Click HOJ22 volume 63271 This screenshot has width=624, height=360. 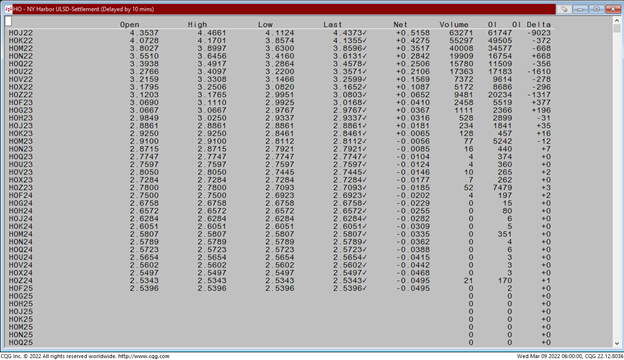(461, 33)
